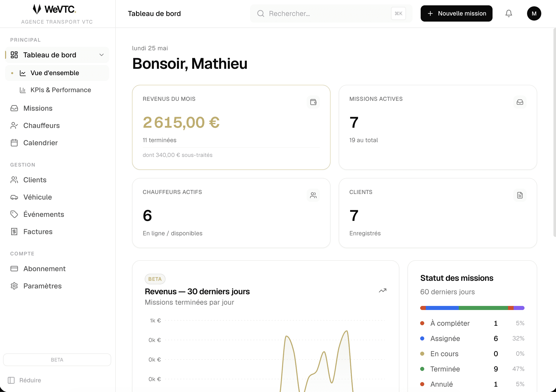Click the ⌘K shortcut badge
Viewport: 556px width, 392px height.
coord(398,13)
